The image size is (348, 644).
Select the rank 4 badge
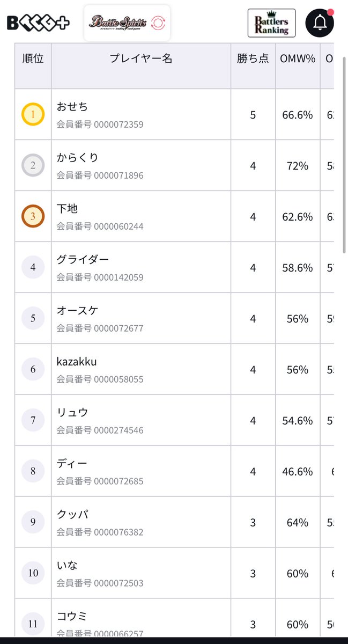pyautogui.click(x=33, y=267)
